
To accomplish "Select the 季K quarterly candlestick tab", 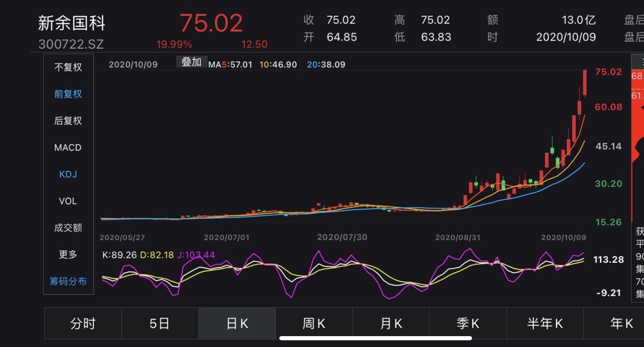I will pyautogui.click(x=468, y=323).
